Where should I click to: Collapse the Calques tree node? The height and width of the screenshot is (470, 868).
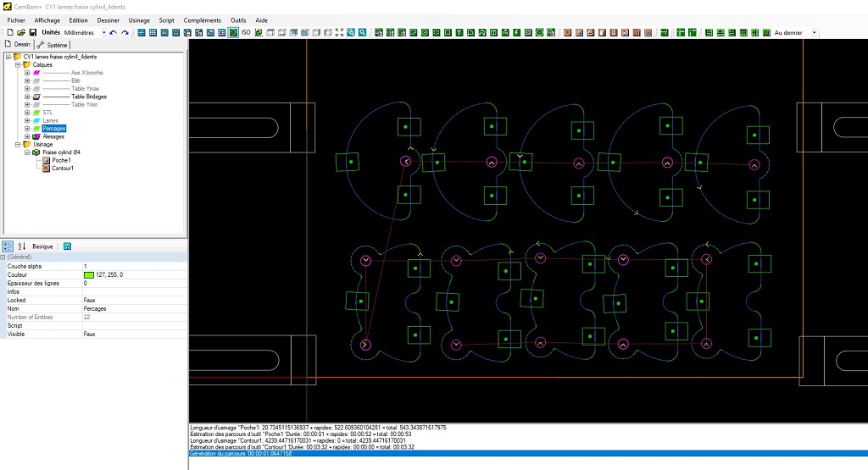[17, 65]
